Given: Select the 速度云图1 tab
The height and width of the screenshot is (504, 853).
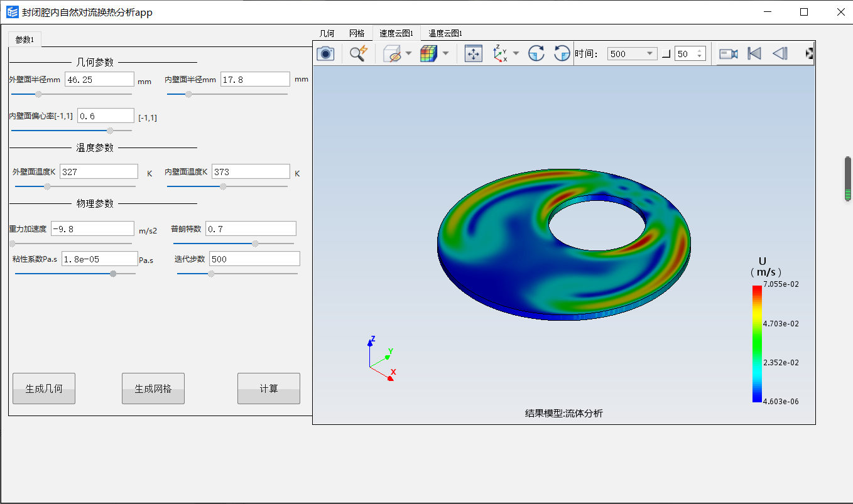Looking at the screenshot, I should point(396,33).
